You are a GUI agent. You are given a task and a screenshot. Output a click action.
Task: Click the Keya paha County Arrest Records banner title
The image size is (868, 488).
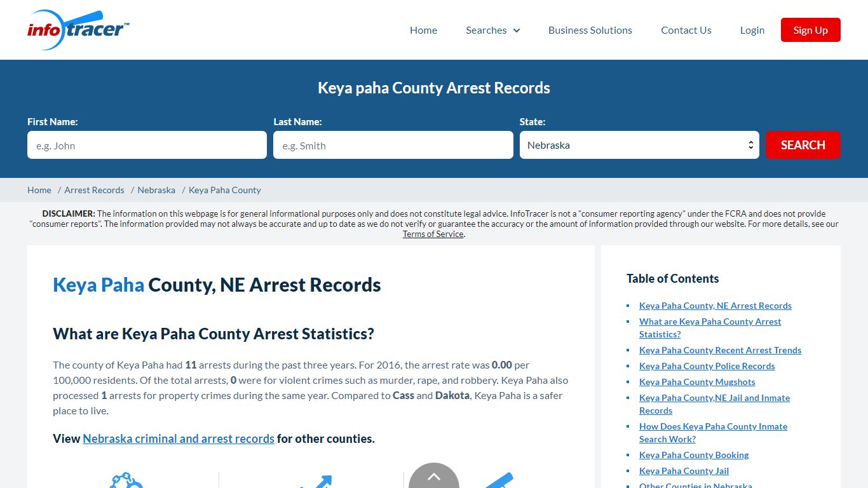point(434,88)
